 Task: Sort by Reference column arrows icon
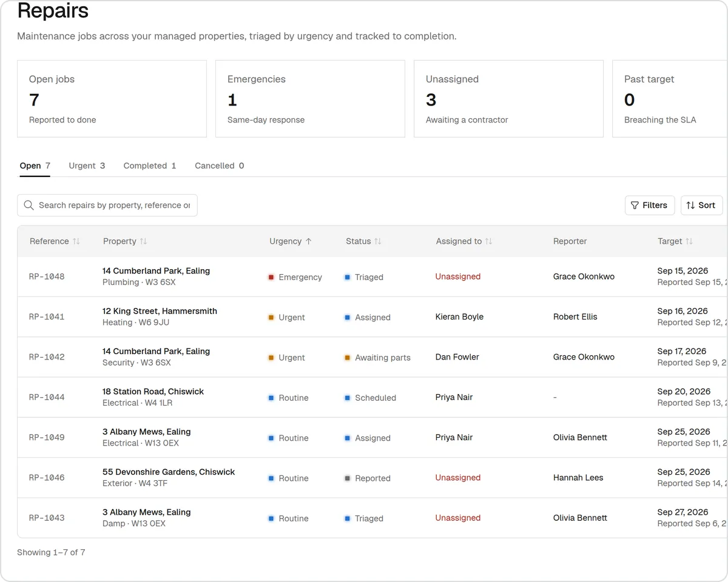tap(76, 241)
